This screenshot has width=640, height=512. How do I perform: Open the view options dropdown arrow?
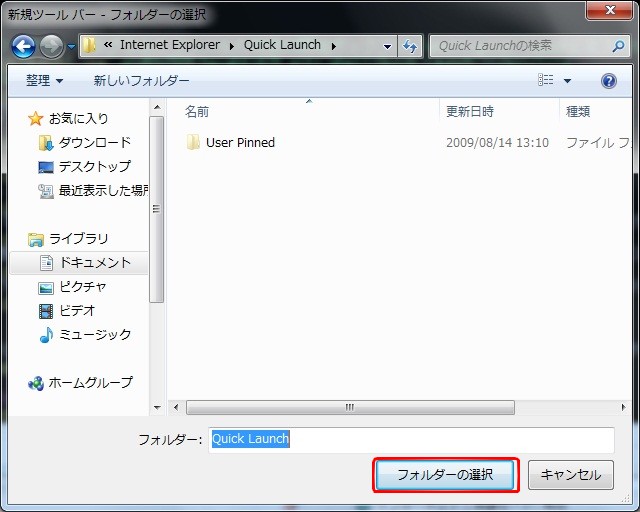pyautogui.click(x=568, y=81)
